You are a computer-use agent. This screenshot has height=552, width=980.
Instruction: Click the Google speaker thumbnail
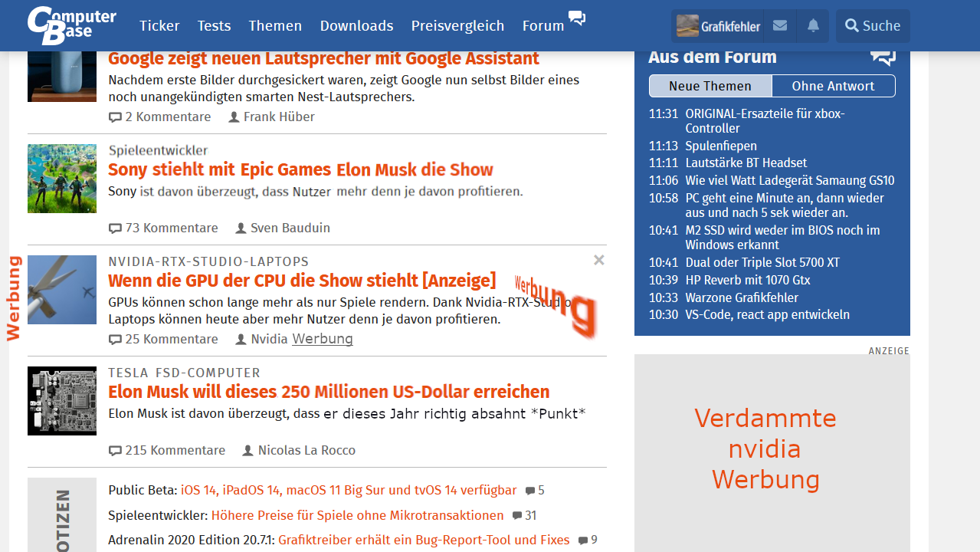(x=62, y=77)
